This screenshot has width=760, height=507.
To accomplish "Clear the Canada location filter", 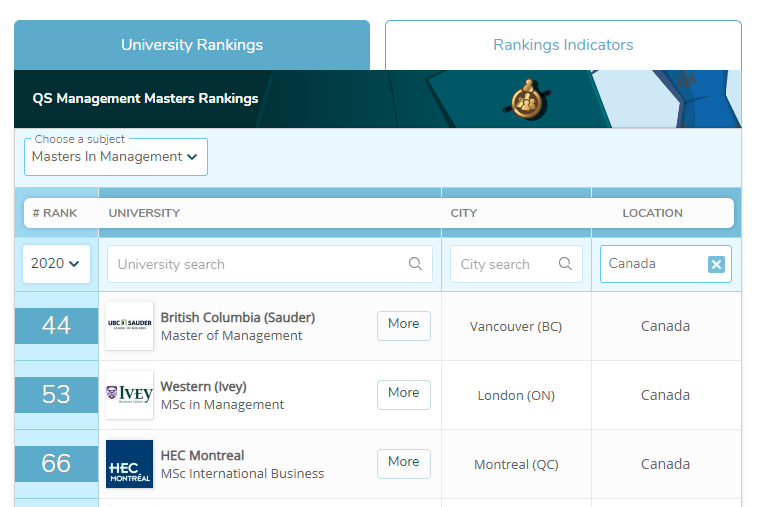I will click(x=716, y=264).
